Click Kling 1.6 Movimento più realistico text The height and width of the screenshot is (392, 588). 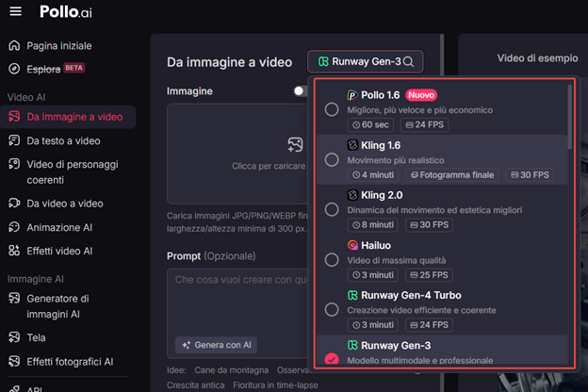pyautogui.click(x=396, y=160)
